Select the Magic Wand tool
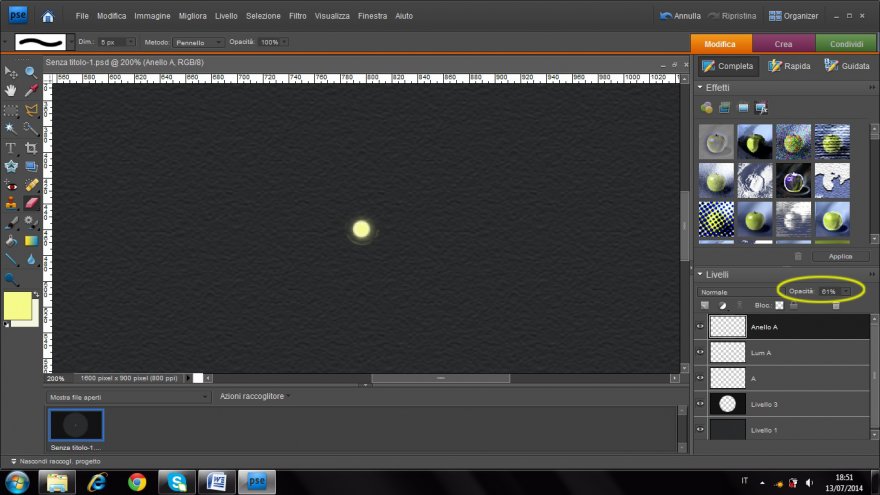Image resolution: width=880 pixels, height=495 pixels. (11, 129)
